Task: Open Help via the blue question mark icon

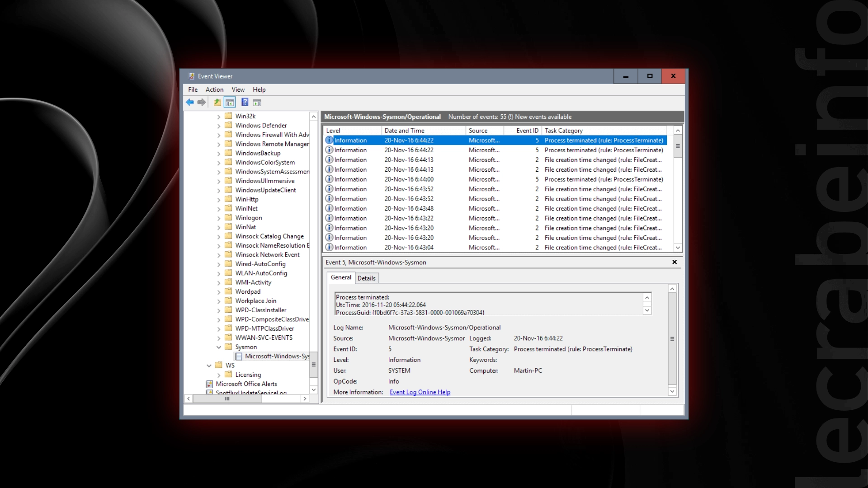Action: click(245, 103)
